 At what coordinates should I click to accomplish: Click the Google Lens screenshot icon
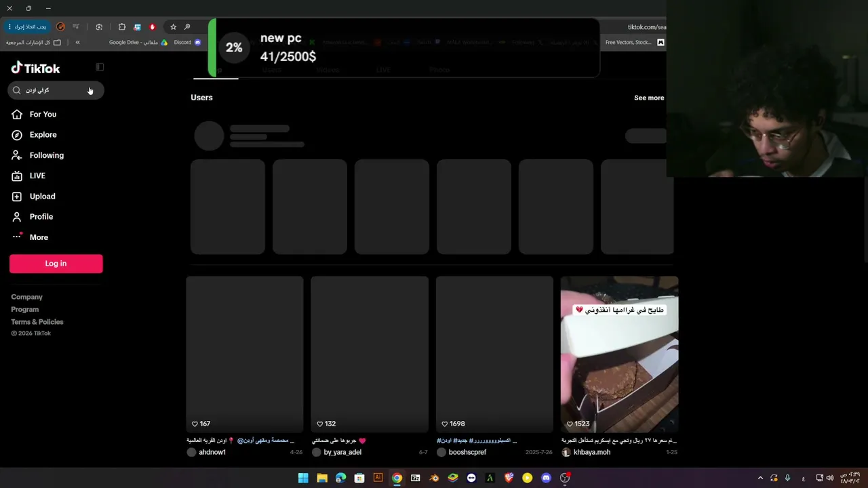[x=99, y=26]
